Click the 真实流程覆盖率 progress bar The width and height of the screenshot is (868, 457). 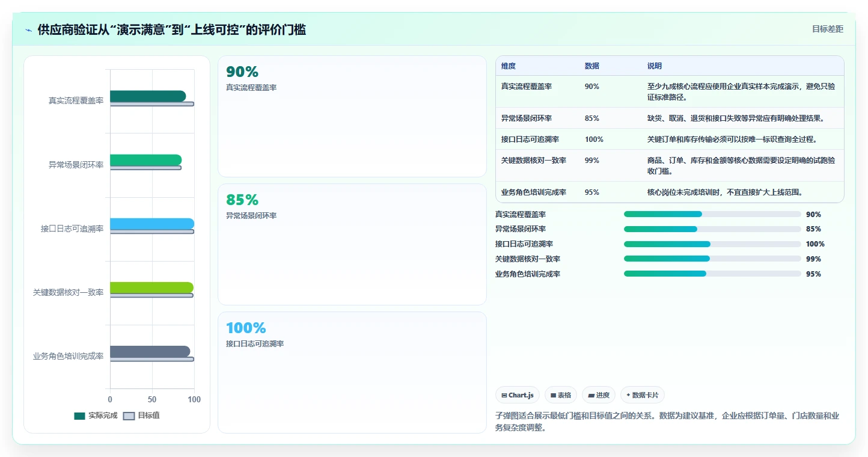pyautogui.click(x=712, y=214)
